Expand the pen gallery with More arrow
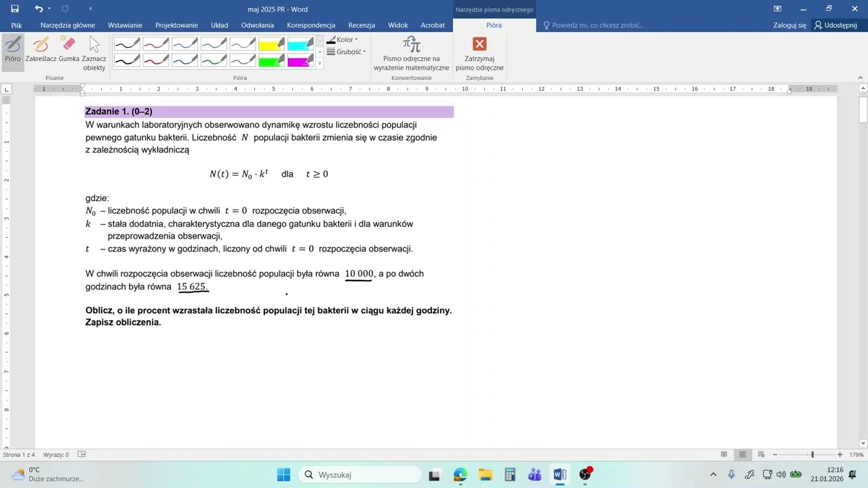Image resolution: width=868 pixels, height=488 pixels. [319, 64]
